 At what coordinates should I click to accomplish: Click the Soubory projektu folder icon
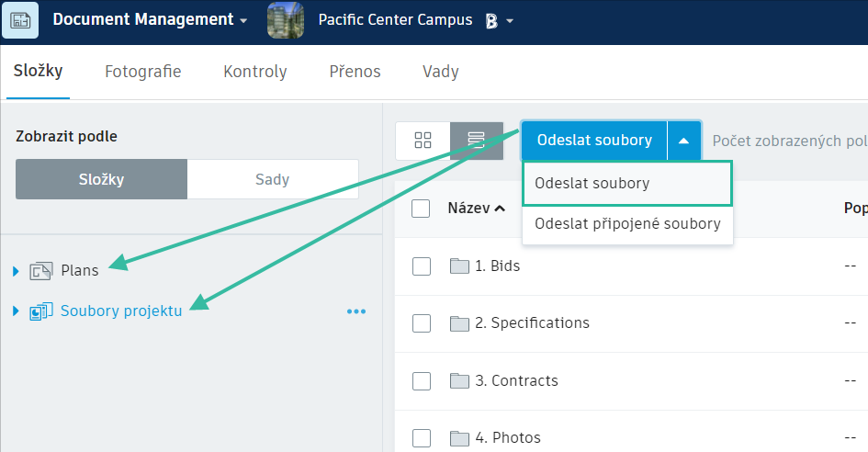40,311
